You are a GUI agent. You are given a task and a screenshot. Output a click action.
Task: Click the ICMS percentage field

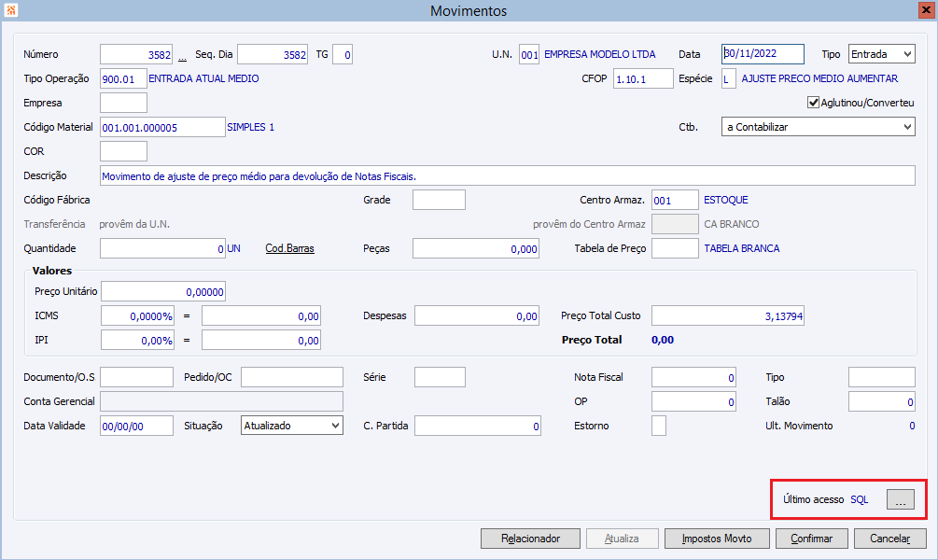point(137,315)
